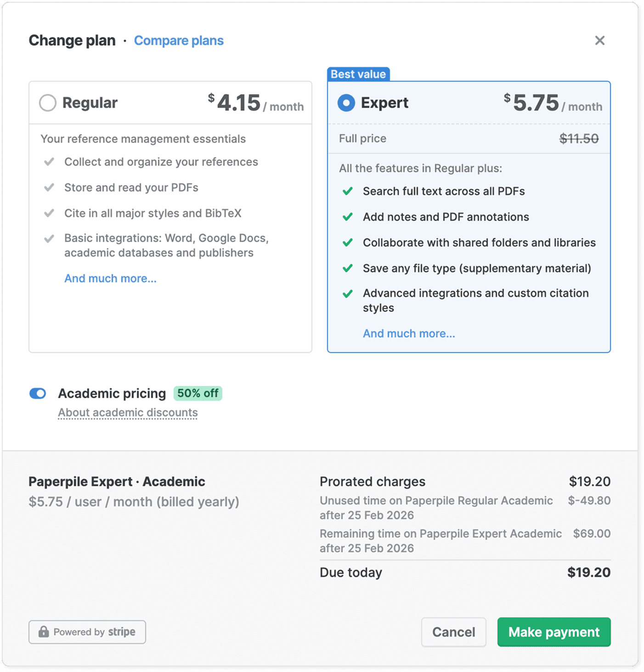Expand Regular plan's And much more link

pos(110,279)
